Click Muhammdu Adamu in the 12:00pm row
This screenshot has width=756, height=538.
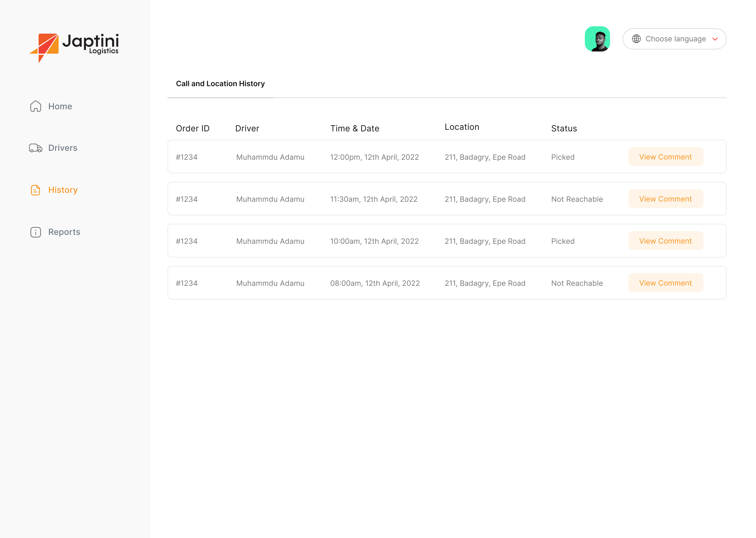point(270,157)
